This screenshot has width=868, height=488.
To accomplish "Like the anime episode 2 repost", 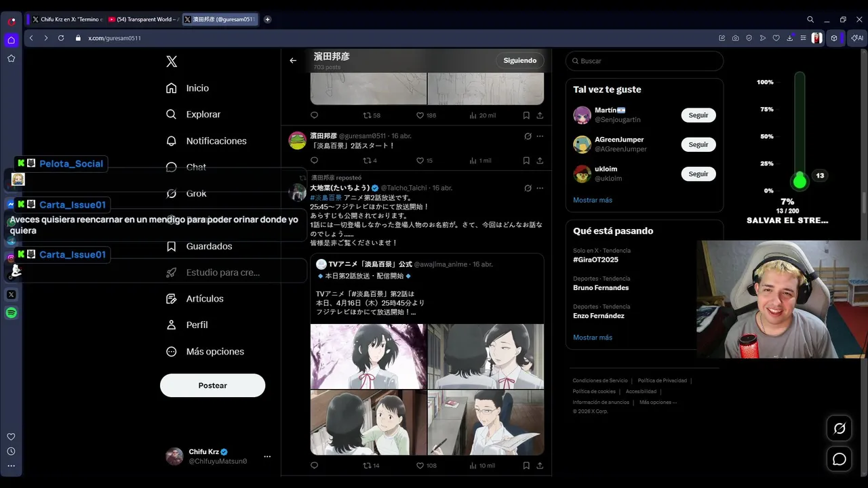I will tap(427, 466).
